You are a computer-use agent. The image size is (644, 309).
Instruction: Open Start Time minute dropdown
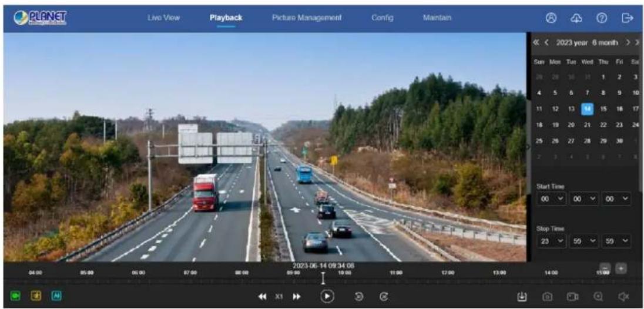583,198
